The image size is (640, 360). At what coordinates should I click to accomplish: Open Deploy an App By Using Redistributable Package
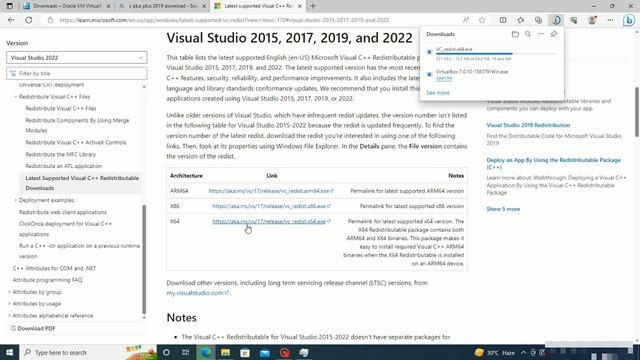pos(553,164)
